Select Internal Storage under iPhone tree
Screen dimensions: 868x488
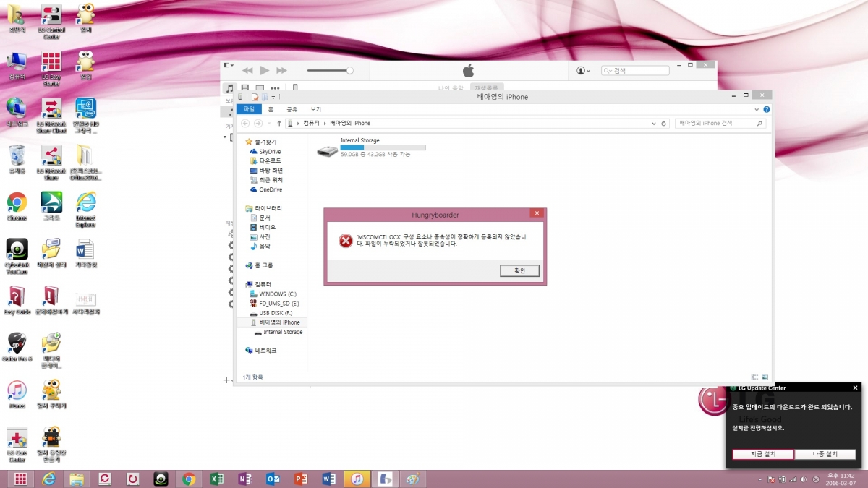[278, 332]
